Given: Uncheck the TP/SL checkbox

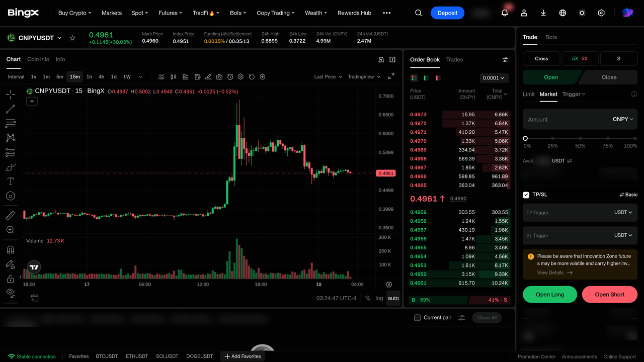Looking at the screenshot, I should (x=526, y=195).
